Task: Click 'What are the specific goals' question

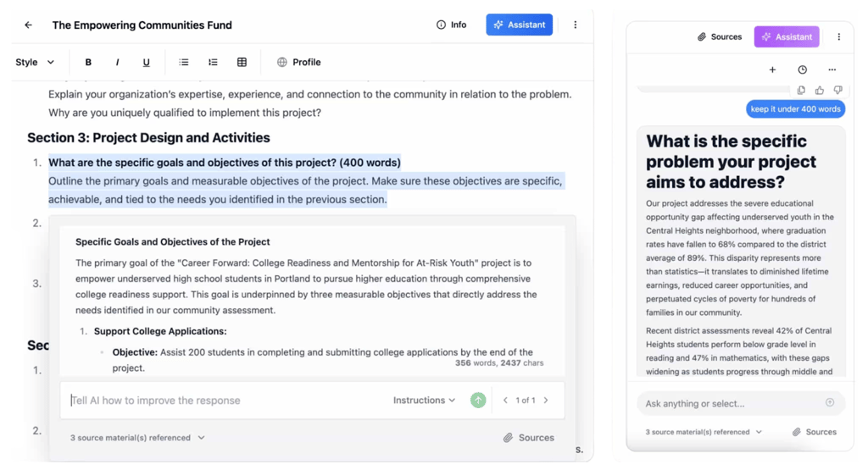Action: coord(224,163)
